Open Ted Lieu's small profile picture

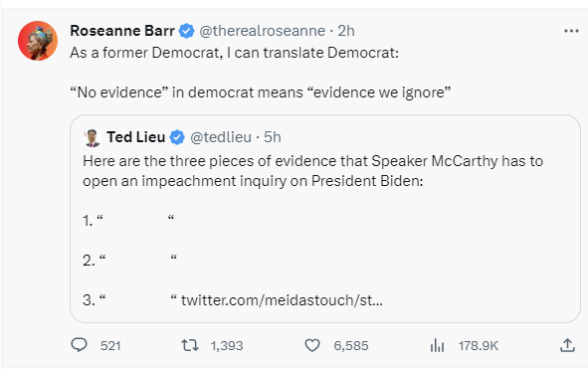(x=92, y=137)
